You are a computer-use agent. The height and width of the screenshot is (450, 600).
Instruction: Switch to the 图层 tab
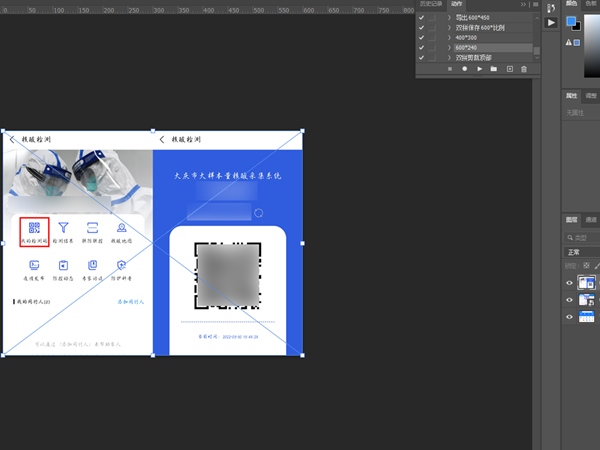[x=571, y=220]
